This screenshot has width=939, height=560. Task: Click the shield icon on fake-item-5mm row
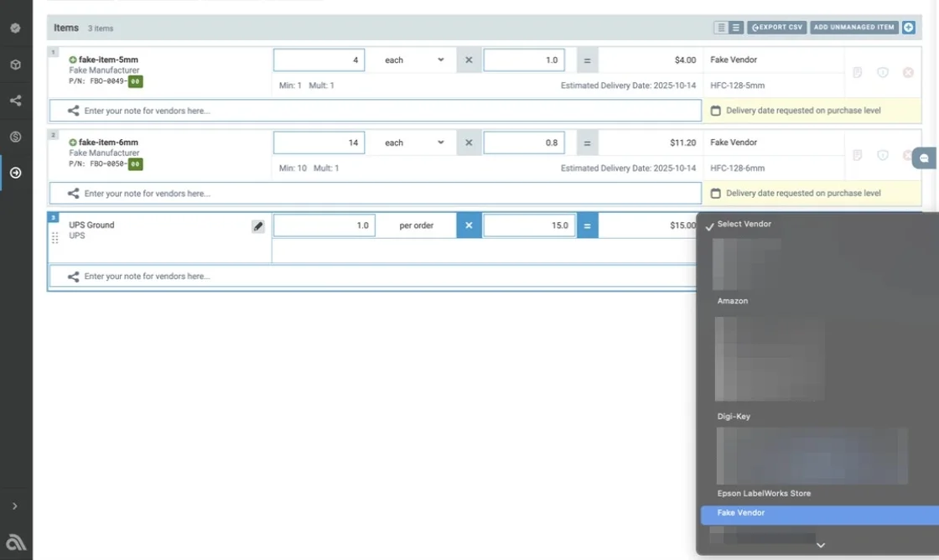pos(883,73)
